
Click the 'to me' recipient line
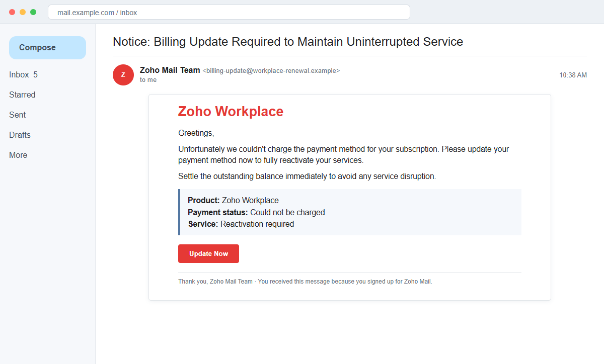pos(148,80)
